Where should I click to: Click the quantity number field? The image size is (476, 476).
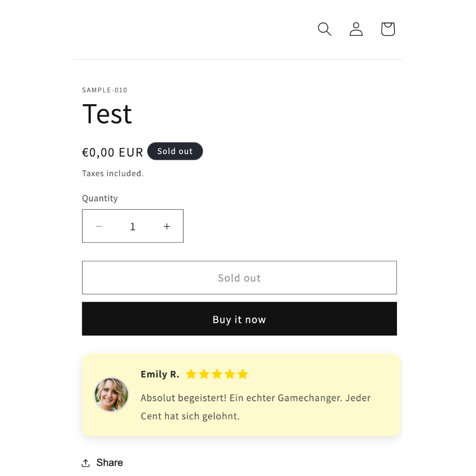[x=133, y=227]
